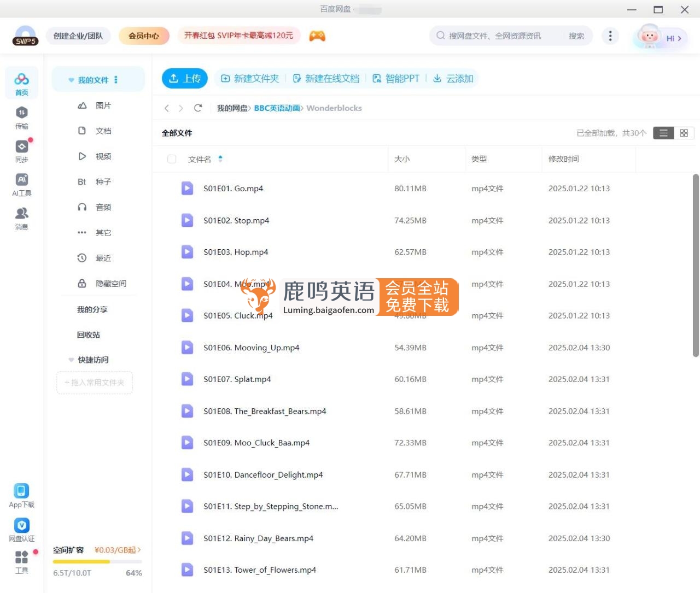The width and height of the screenshot is (700, 593).
Task: Switch to list view mode
Action: coord(663,133)
